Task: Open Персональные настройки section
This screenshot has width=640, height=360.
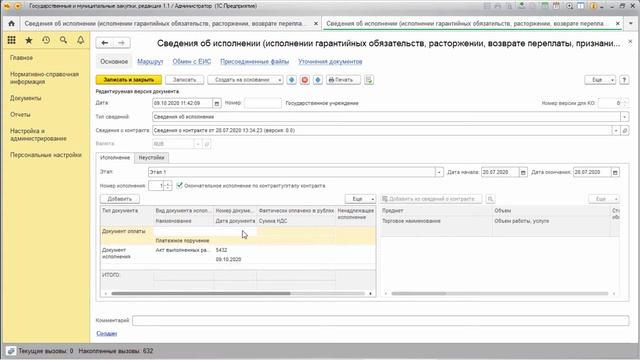Action: pos(46,155)
